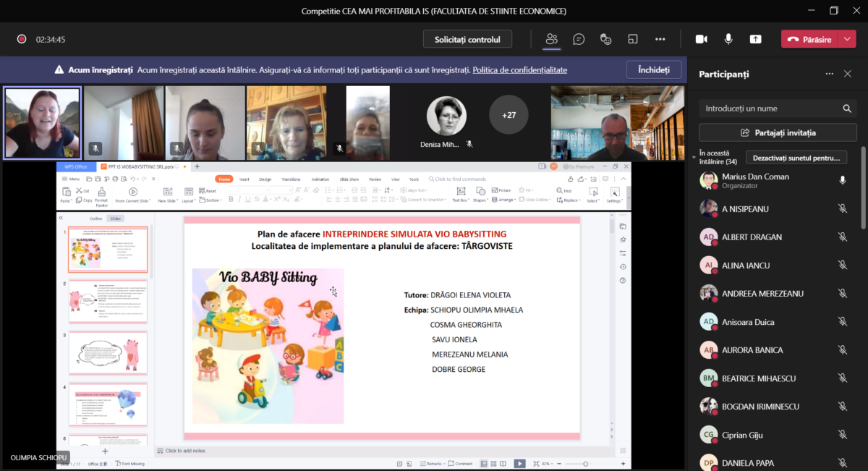Click the Solicitați controlul button
This screenshot has width=868, height=471.
tap(467, 39)
